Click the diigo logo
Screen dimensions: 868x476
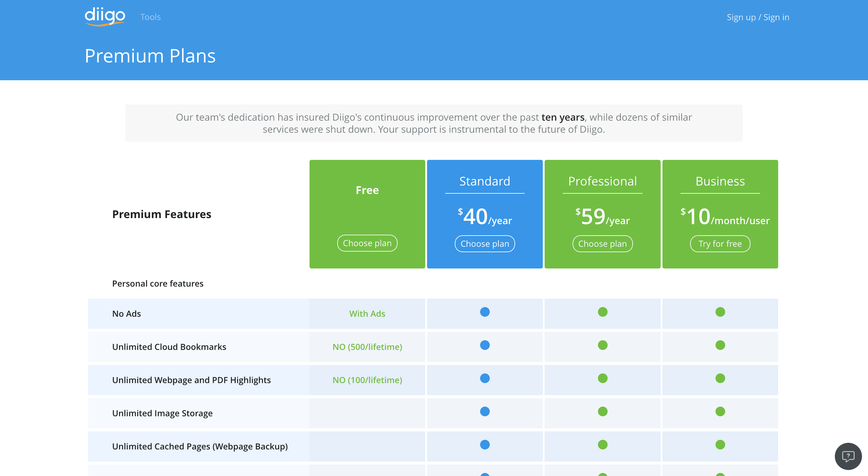[x=105, y=17]
